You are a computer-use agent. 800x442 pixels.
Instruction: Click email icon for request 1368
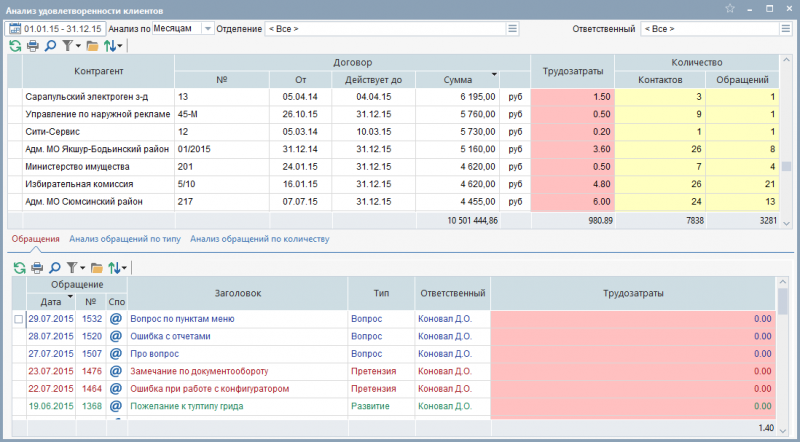click(x=116, y=406)
